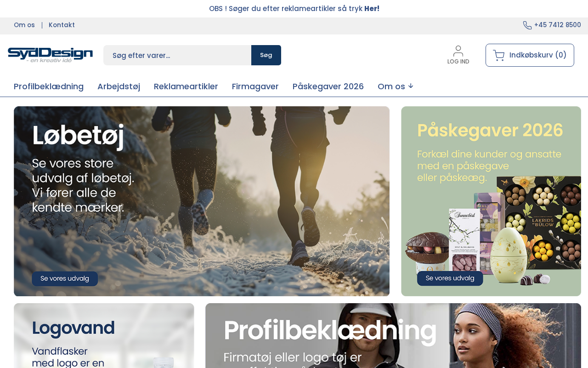This screenshot has height=368, width=588.
Task: Open the Profilbeklædning banner image
Action: [393, 335]
